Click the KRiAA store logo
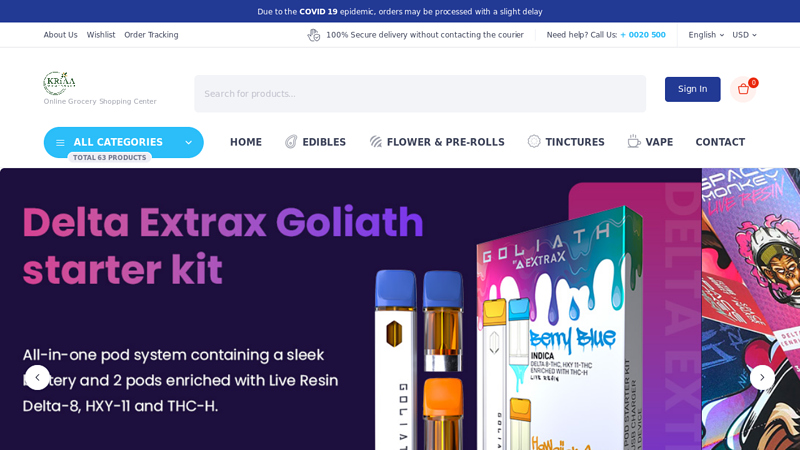Image resolution: width=800 pixels, height=450 pixels. pyautogui.click(x=59, y=83)
